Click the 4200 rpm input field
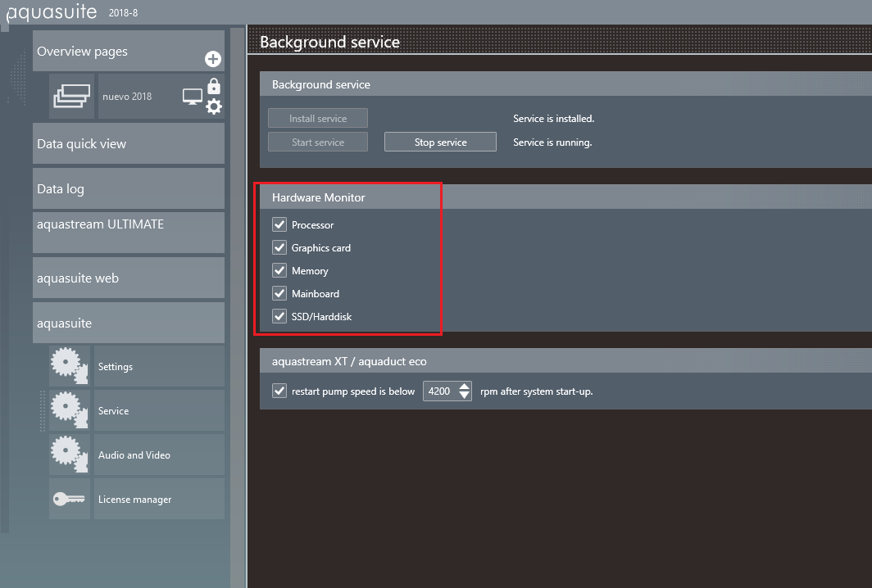This screenshot has width=872, height=588. (439, 391)
